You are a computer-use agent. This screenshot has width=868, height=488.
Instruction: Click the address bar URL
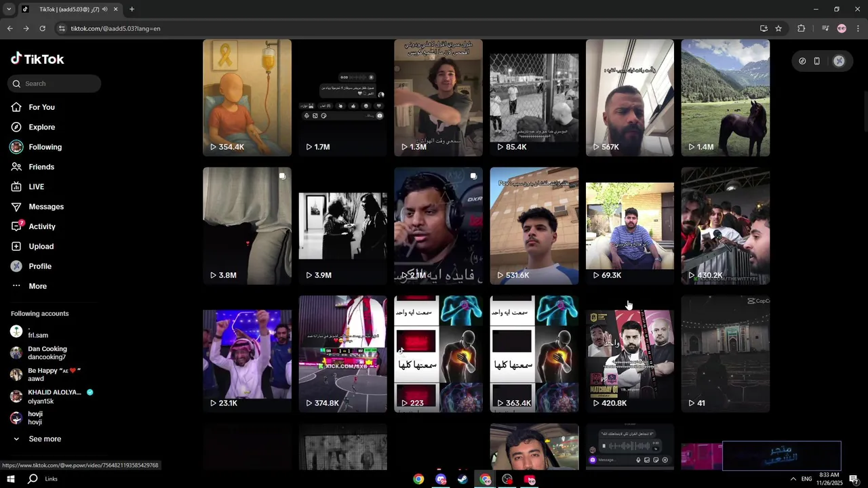click(x=115, y=28)
